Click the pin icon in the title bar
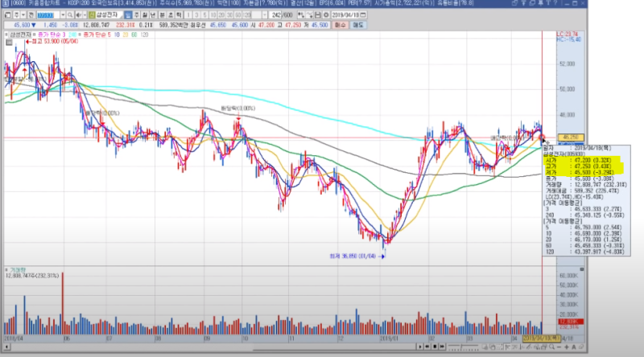 tap(540, 3)
